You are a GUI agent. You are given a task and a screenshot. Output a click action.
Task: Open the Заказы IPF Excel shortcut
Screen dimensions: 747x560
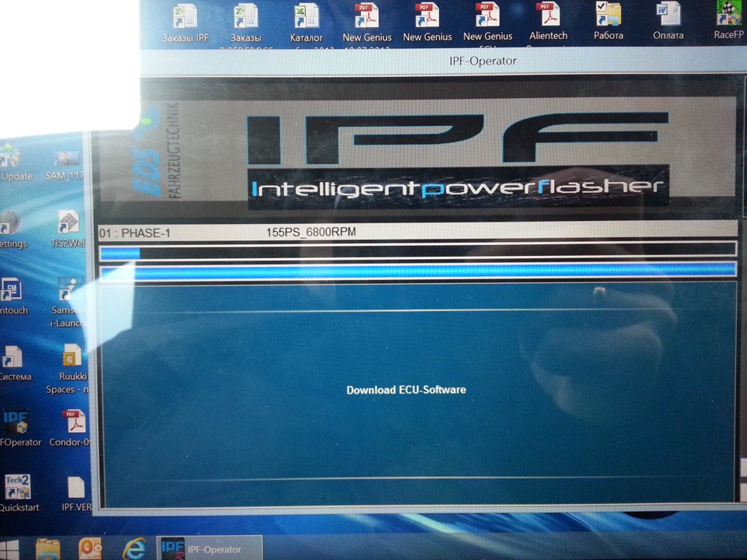point(185,23)
